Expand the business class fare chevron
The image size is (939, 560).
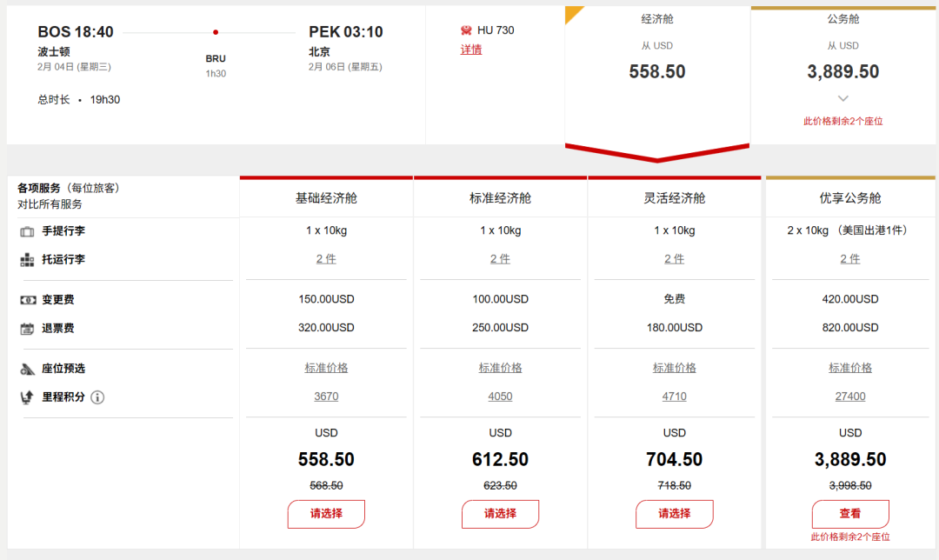point(842,98)
